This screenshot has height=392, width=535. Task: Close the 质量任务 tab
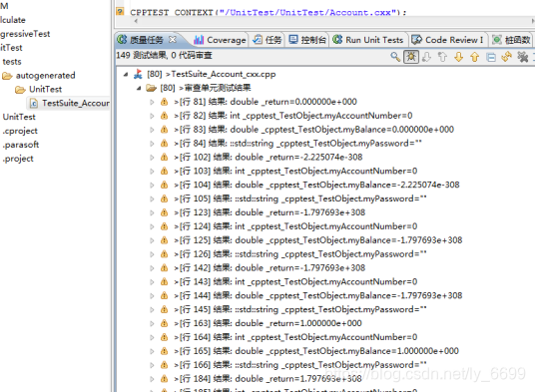point(173,40)
